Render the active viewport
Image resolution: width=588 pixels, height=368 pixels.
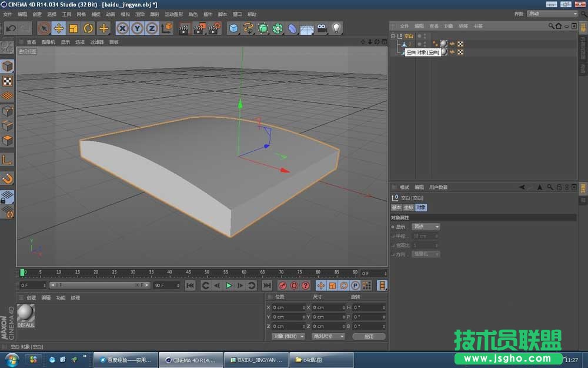click(x=183, y=28)
